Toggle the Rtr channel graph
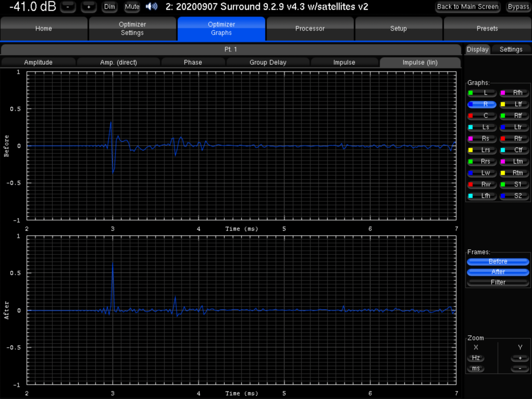 point(514,139)
